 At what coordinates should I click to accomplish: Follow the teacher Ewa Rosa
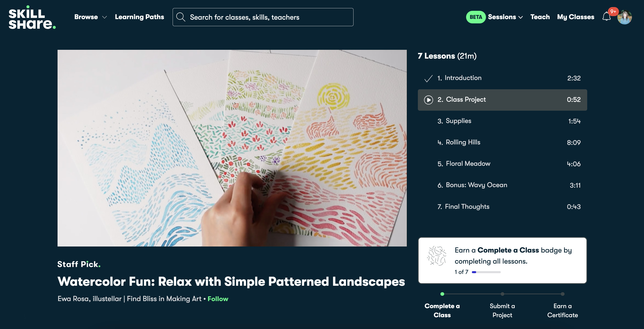tap(218, 299)
